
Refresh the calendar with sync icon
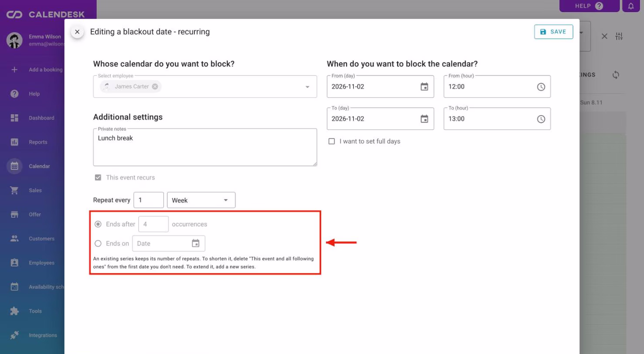coord(616,75)
